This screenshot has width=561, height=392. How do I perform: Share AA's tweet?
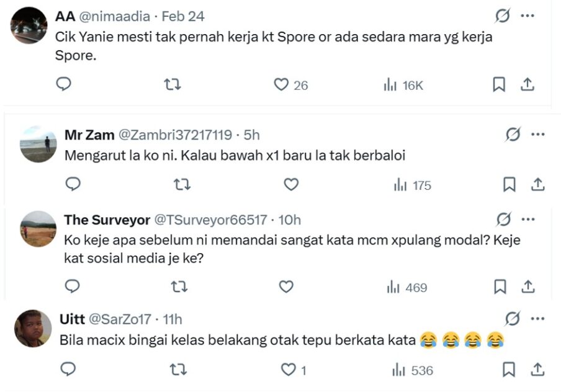coord(527,84)
